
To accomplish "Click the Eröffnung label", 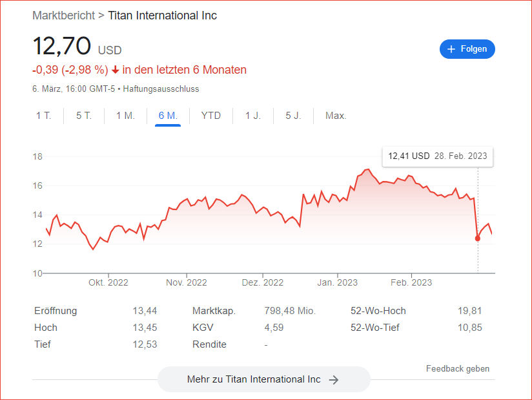I will coord(56,311).
